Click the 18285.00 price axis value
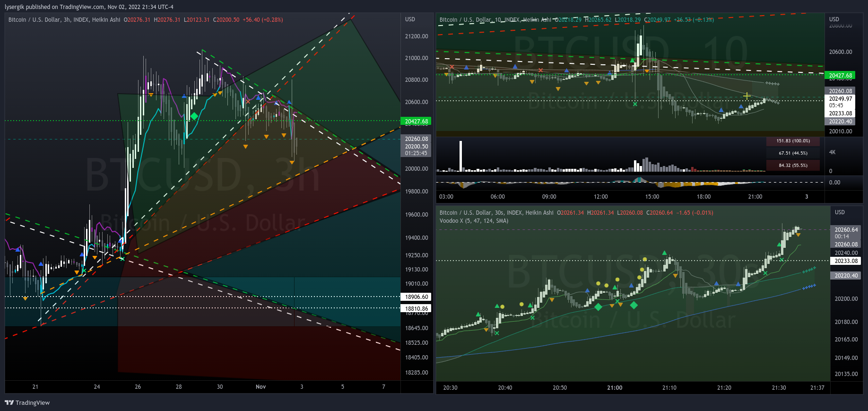This screenshot has width=868, height=411. (417, 372)
